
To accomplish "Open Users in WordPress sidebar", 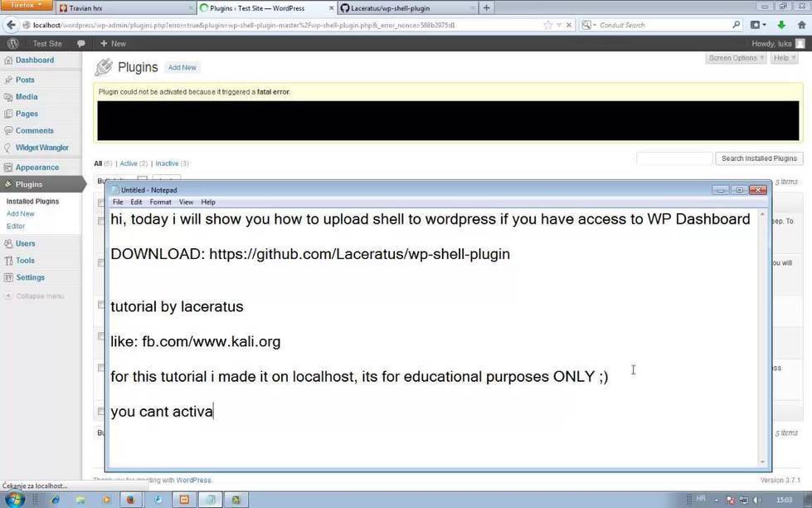I will pos(26,244).
